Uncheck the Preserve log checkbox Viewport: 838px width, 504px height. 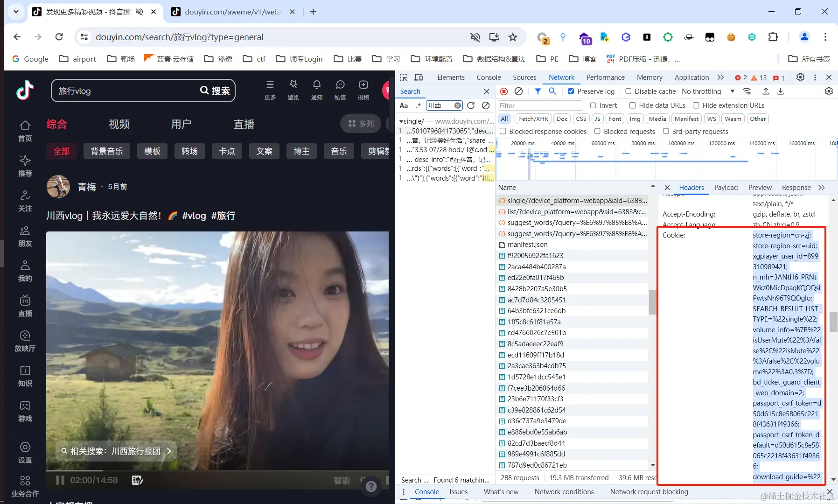pos(571,91)
